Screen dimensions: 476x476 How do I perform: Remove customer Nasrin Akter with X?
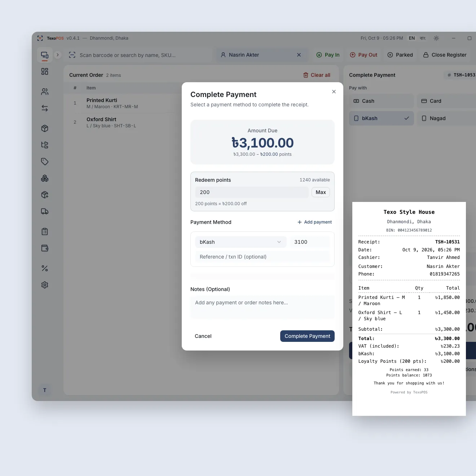[x=299, y=55]
